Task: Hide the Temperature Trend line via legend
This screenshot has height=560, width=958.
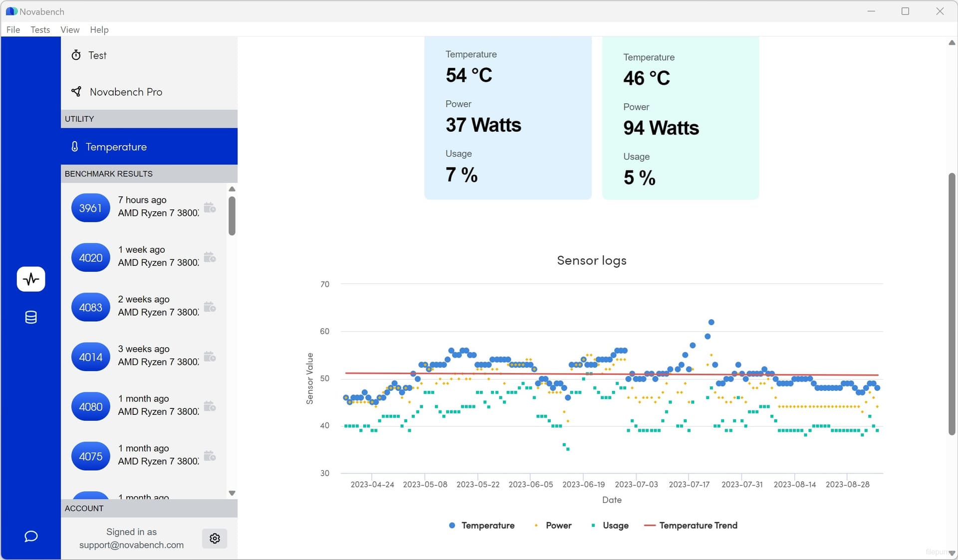Action: 691,525
